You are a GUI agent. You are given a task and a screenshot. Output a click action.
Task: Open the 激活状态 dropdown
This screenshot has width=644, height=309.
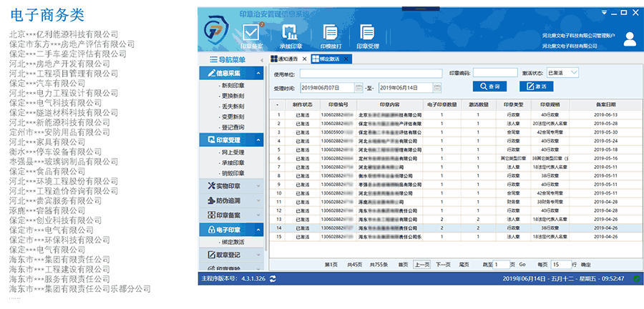click(x=562, y=73)
